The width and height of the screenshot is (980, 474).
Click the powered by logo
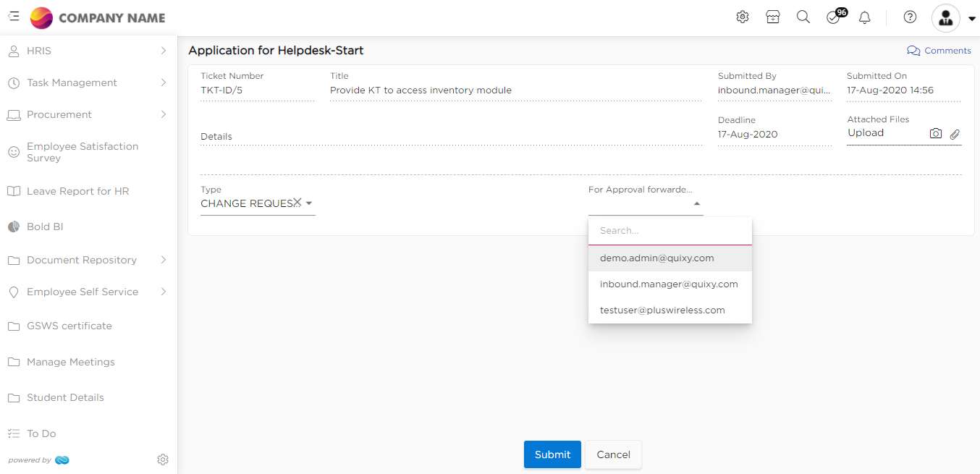point(62,460)
